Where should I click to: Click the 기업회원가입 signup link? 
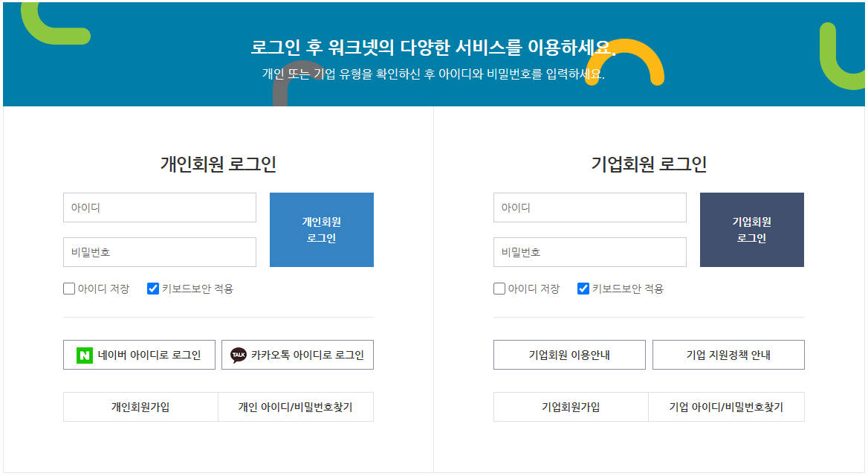570,407
